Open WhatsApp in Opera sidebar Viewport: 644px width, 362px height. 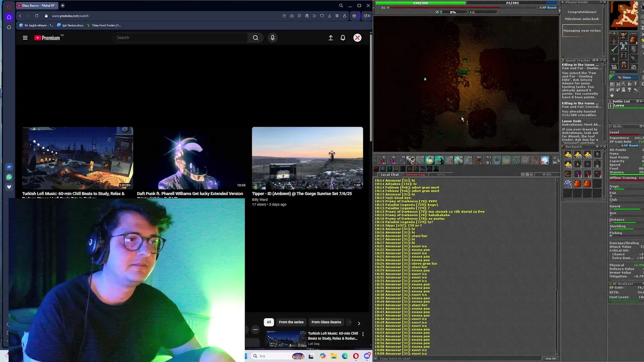pos(9,177)
